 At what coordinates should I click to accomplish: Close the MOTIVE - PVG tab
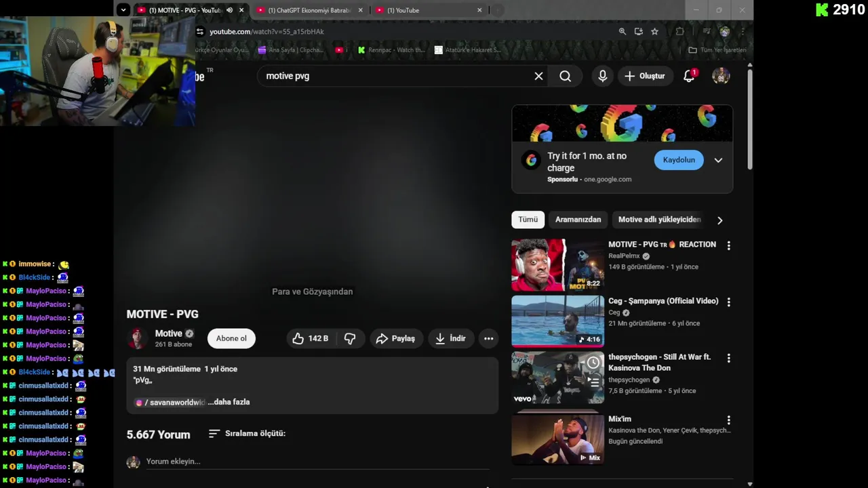pos(241,10)
